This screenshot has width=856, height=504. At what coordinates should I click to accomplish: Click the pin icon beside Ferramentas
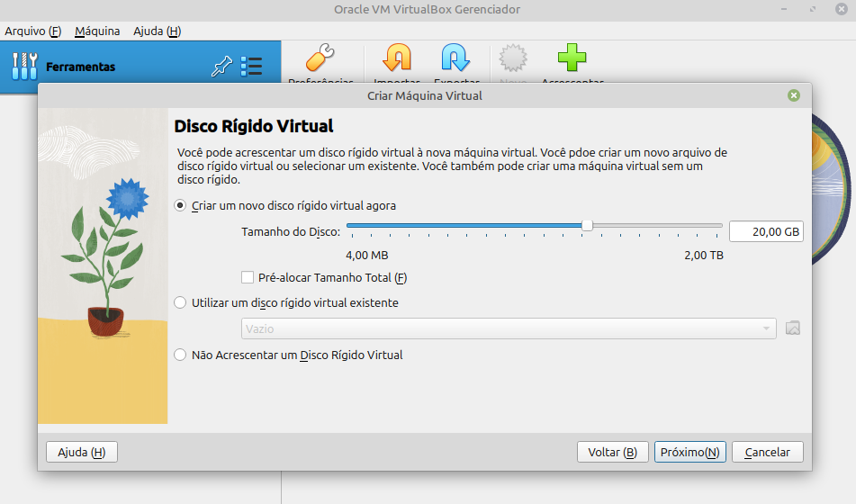click(x=221, y=67)
